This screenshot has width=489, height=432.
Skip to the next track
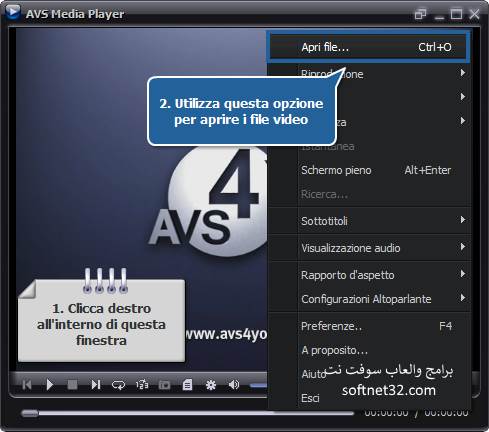click(96, 385)
